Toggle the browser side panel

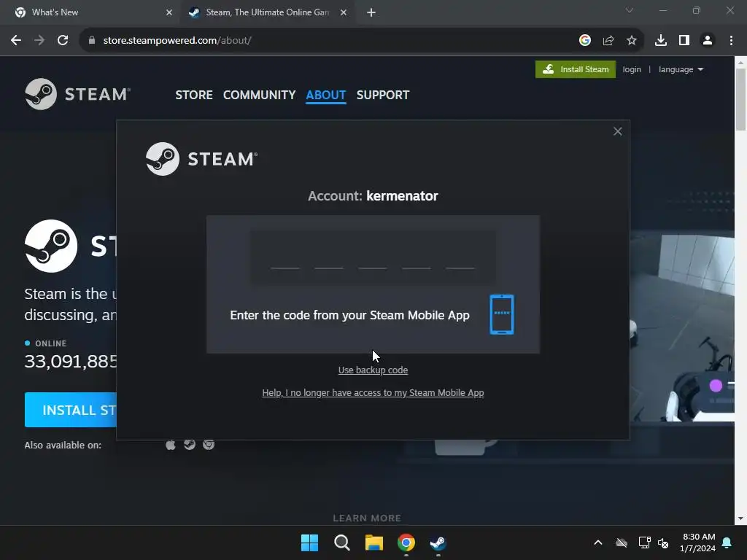coord(684,41)
